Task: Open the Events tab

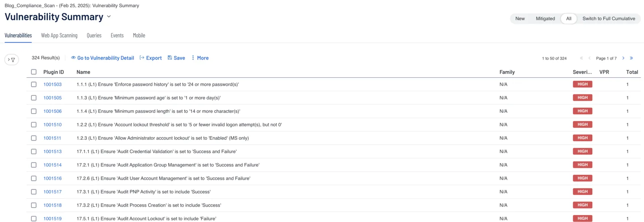Action: point(117,35)
